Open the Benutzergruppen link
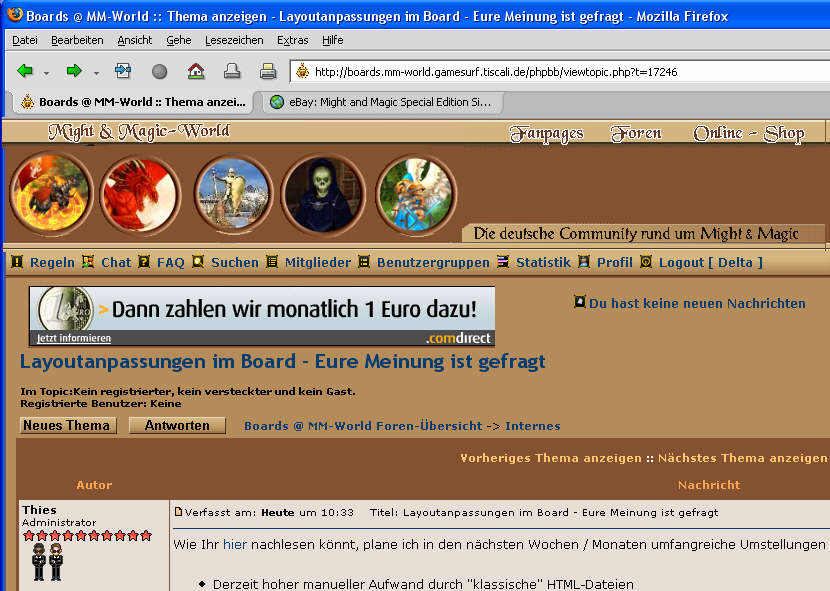The image size is (830, 591). point(433,262)
